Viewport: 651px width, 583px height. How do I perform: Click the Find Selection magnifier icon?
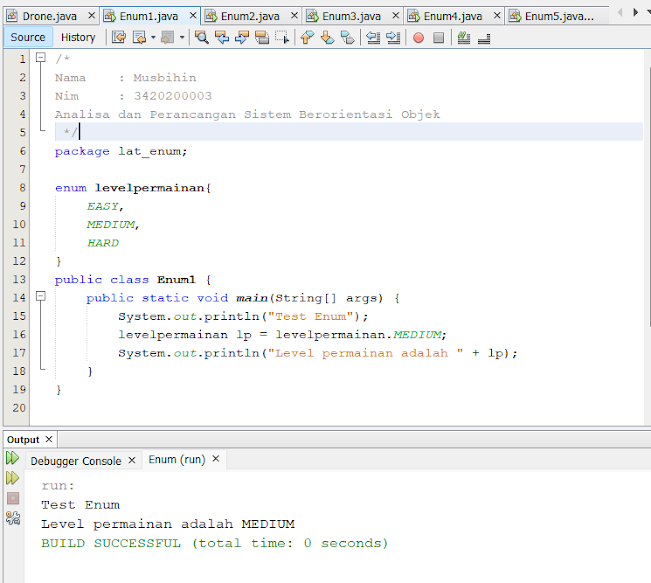click(x=202, y=37)
